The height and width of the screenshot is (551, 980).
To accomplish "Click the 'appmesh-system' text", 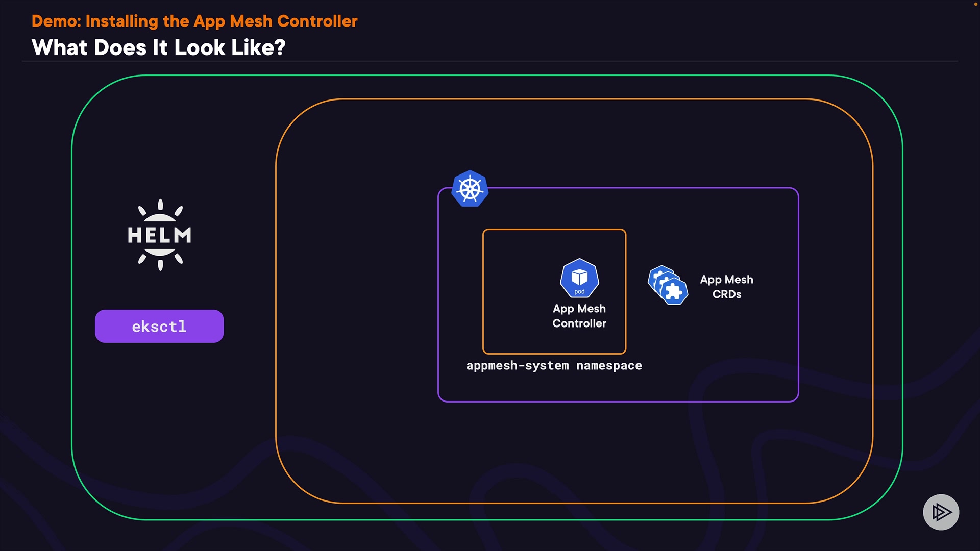I will [x=517, y=366].
